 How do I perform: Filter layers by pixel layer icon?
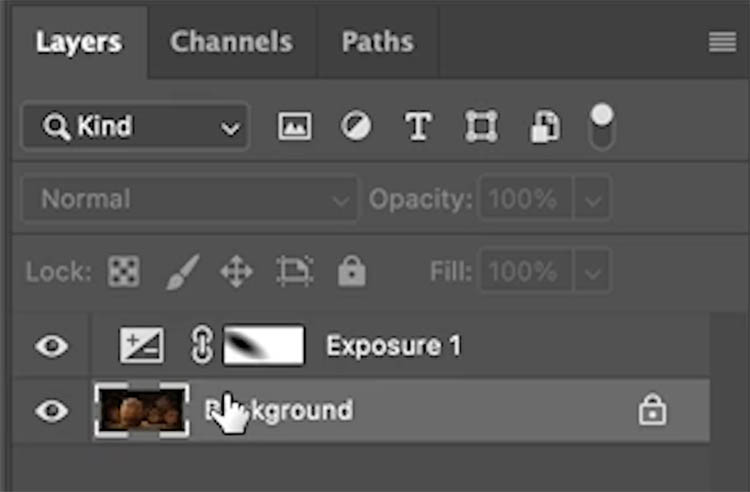tap(295, 126)
